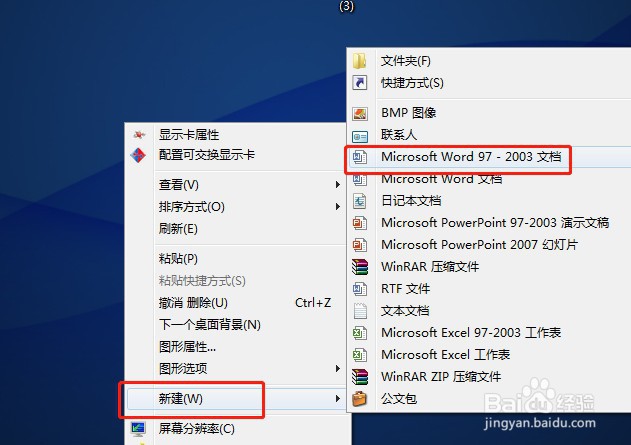Expand the 新建(W) submenu arrow

click(338, 399)
